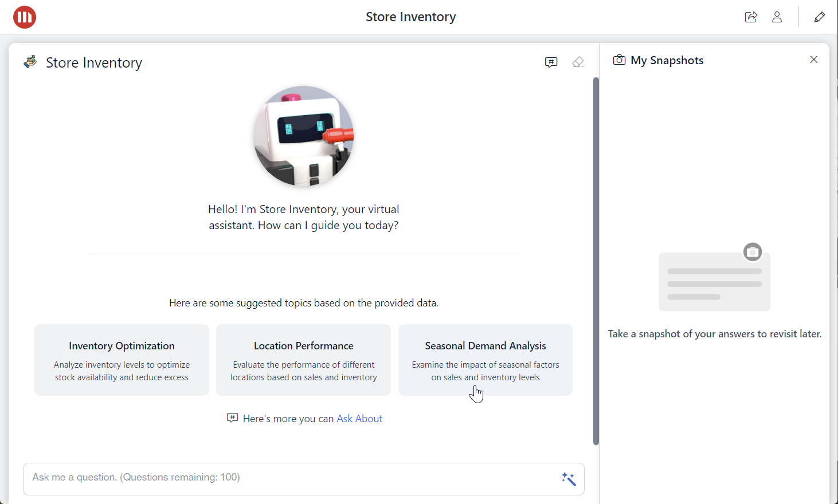
Task: Open the topics icon beside eraser
Action: 551,62
